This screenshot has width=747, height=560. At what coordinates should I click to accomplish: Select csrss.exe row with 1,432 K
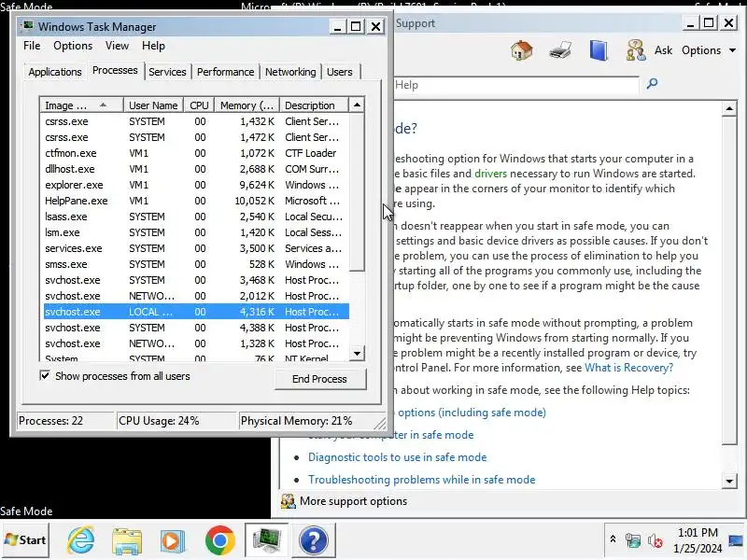(x=196, y=121)
